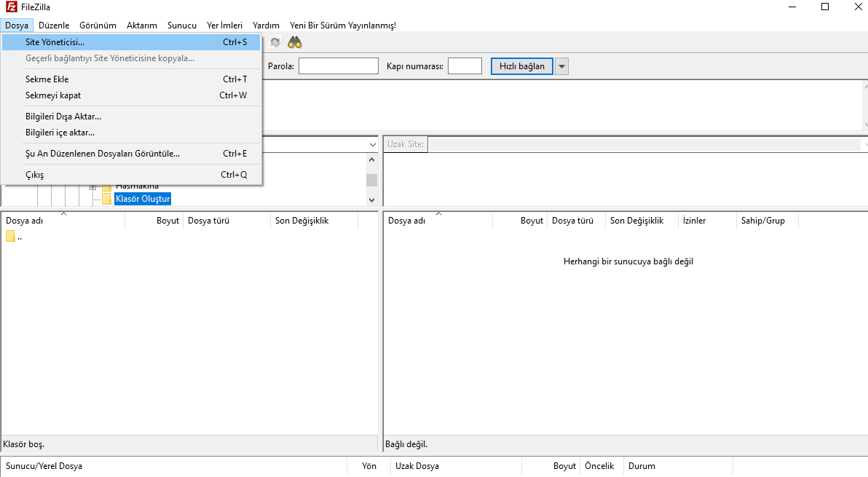Viewport: 868px width, 477px height.
Task: Sort local list by Dosya türü column
Action: click(227, 220)
